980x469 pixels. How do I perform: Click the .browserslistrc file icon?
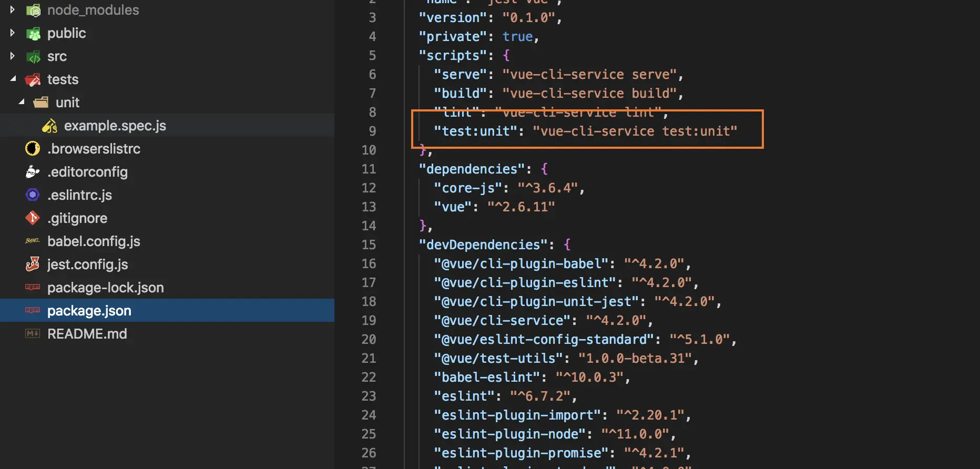(x=33, y=149)
